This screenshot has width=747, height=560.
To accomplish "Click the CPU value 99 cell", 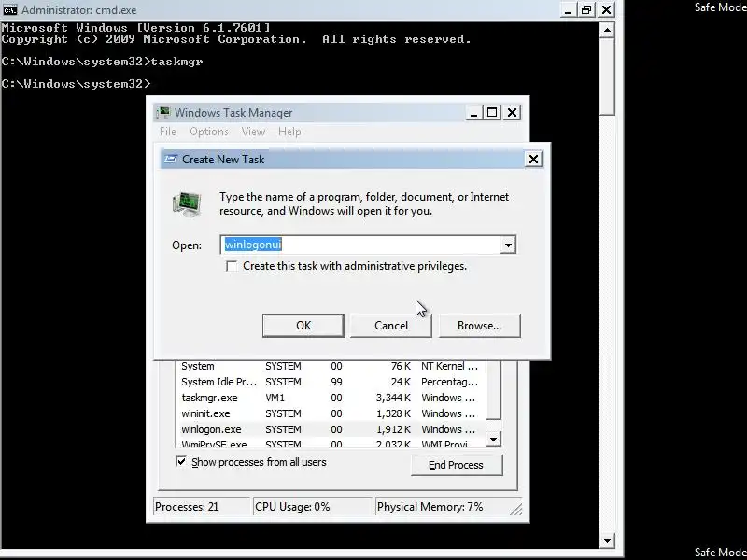I will (x=336, y=382).
